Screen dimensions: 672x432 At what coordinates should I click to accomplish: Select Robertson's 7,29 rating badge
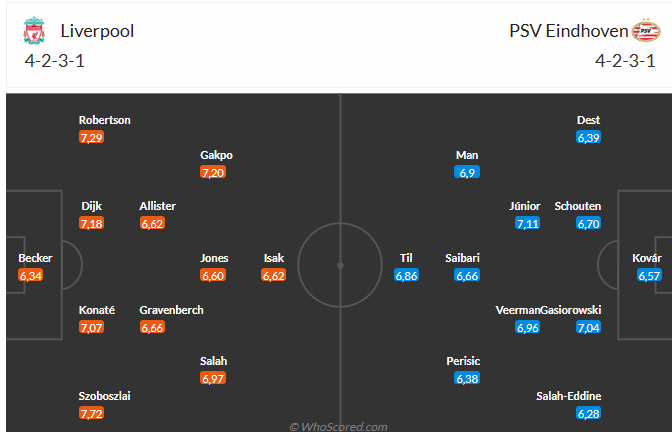click(91, 137)
